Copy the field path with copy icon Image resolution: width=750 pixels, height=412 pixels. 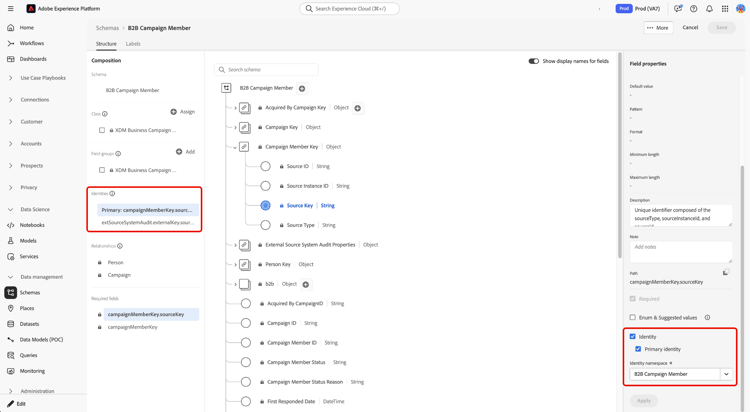pyautogui.click(x=726, y=272)
